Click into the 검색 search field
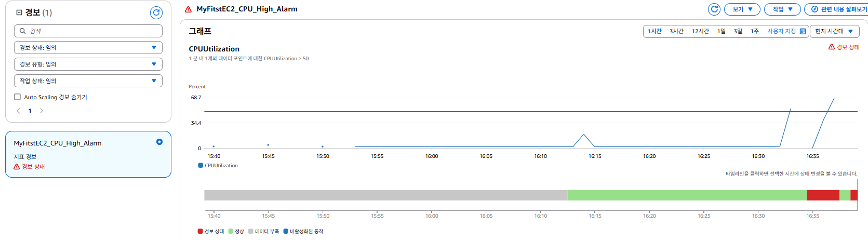Viewport: 868px width, 240px height. tap(88, 31)
